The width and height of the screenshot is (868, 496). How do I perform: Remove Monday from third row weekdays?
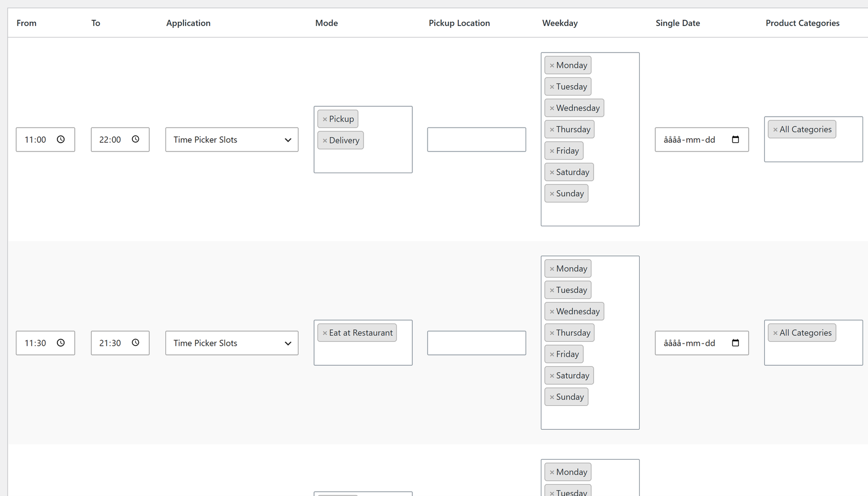(x=552, y=473)
